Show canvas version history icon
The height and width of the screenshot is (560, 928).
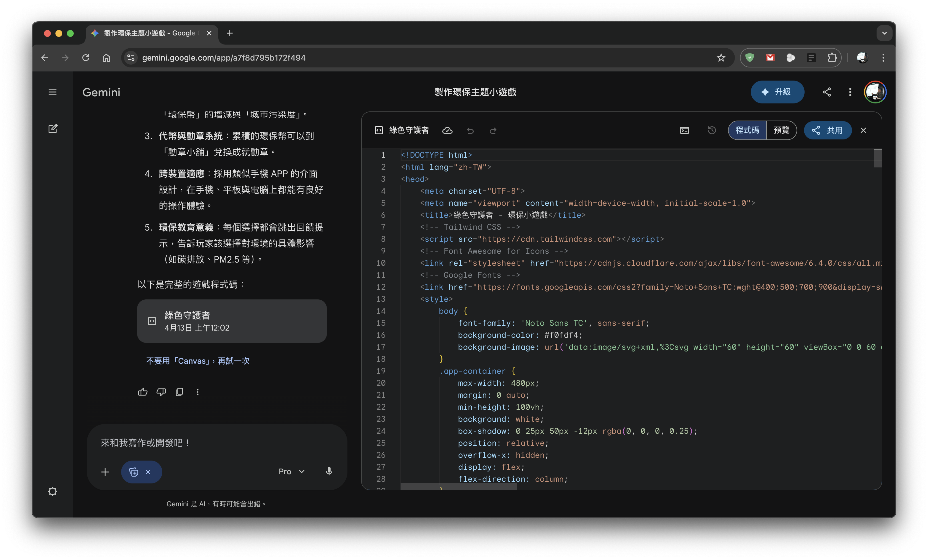point(712,130)
